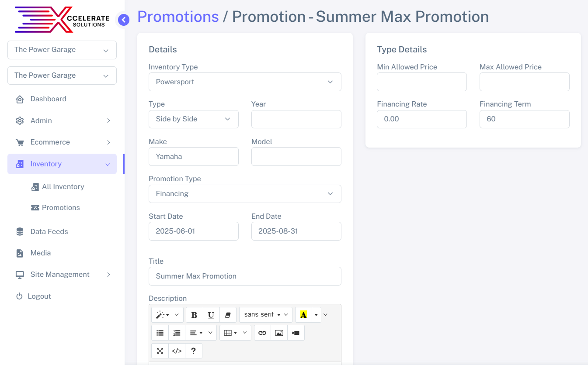Open the Data Feeds sidebar item

(x=49, y=231)
